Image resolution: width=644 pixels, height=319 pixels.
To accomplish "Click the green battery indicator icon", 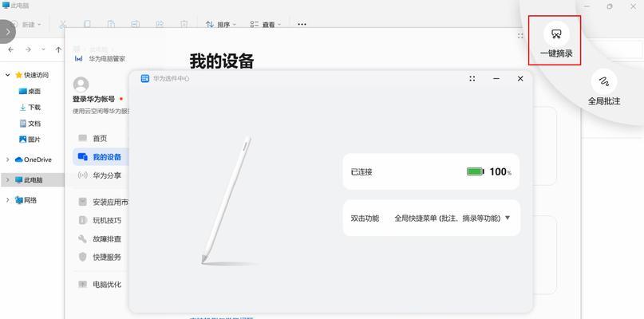I will 475,171.
